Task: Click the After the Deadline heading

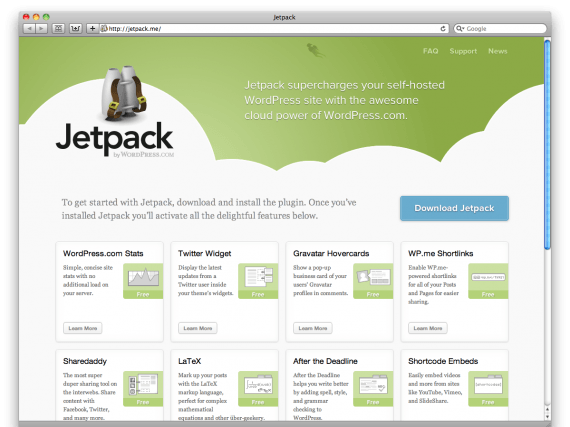Action: tap(325, 361)
